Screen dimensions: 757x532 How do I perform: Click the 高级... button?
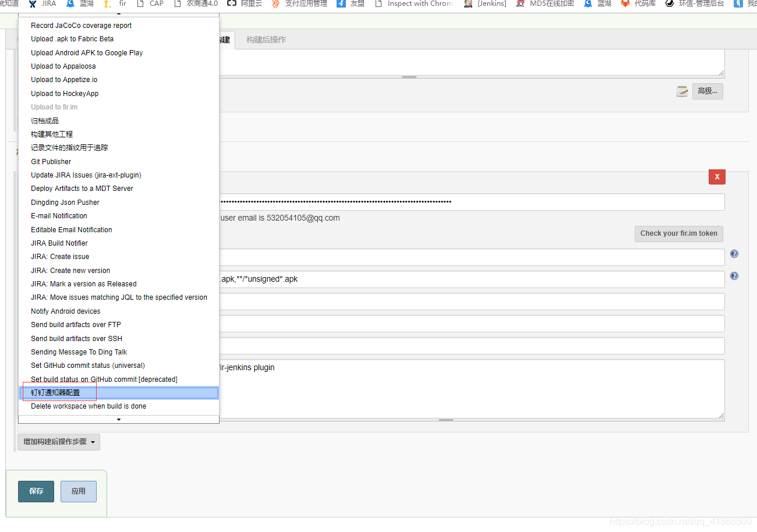708,91
